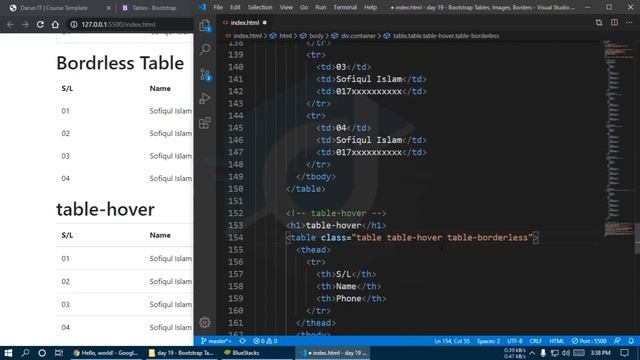Image resolution: width=640 pixels, height=360 pixels.
Task: Open Windows taskbar search
Action: click(x=25, y=353)
